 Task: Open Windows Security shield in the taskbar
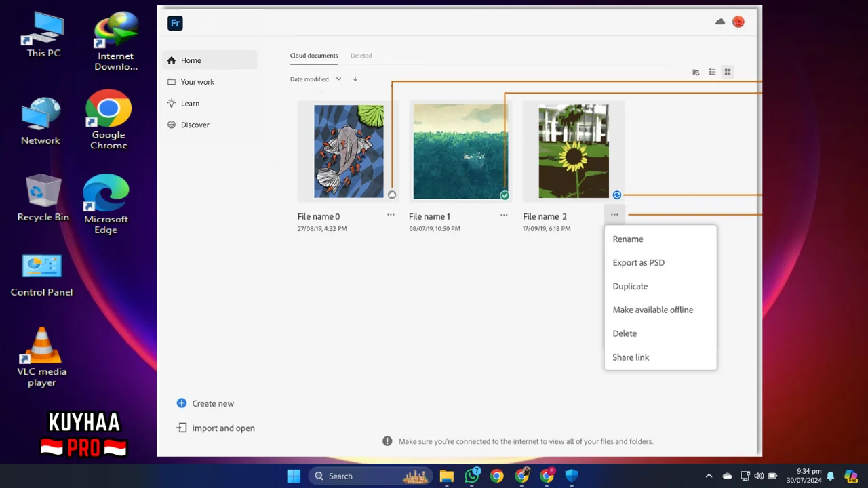point(572,476)
